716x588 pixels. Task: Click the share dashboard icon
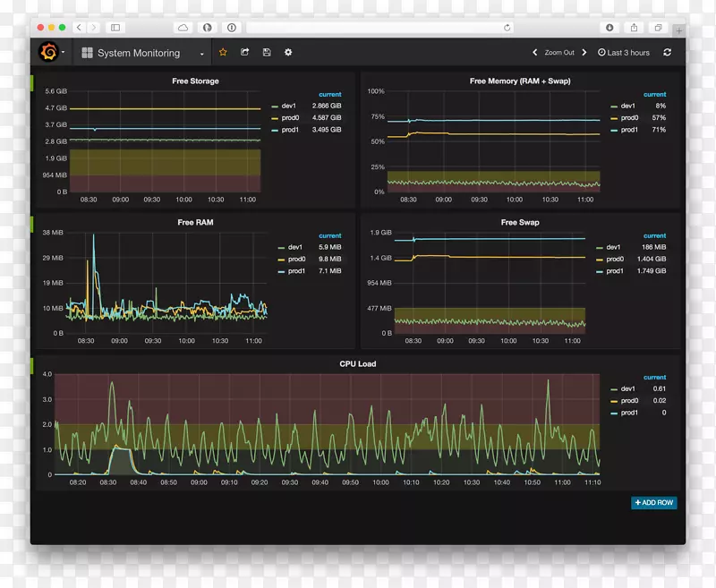click(245, 52)
